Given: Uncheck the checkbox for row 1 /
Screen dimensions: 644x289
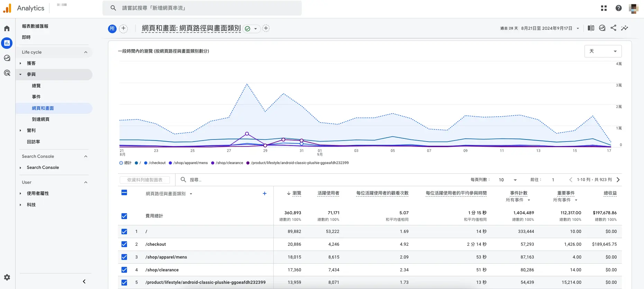Looking at the screenshot, I should [124, 232].
